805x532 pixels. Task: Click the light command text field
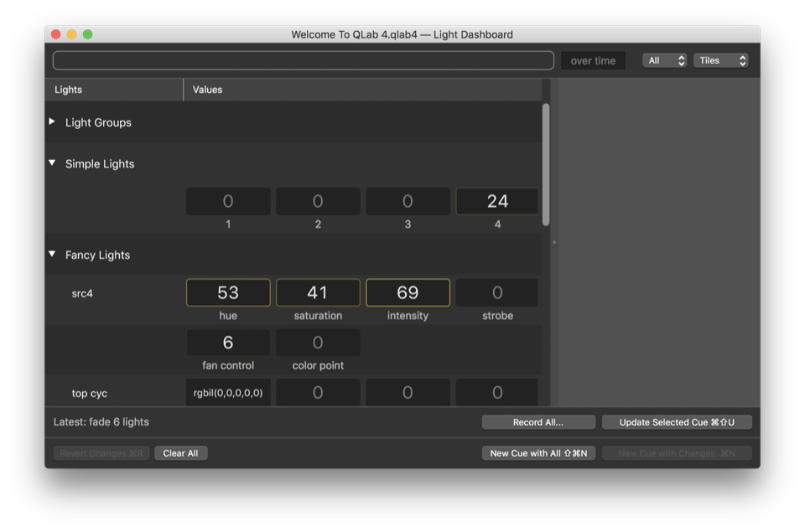303,60
